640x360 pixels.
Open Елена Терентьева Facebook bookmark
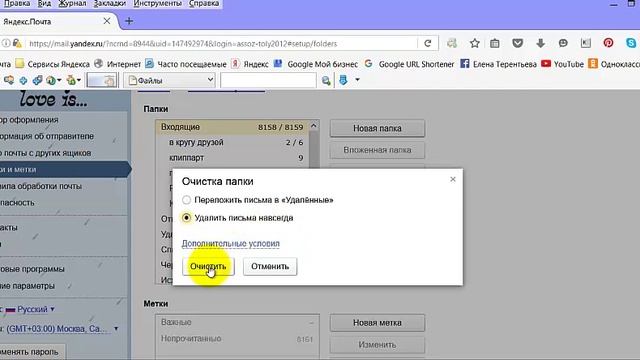click(x=498, y=64)
